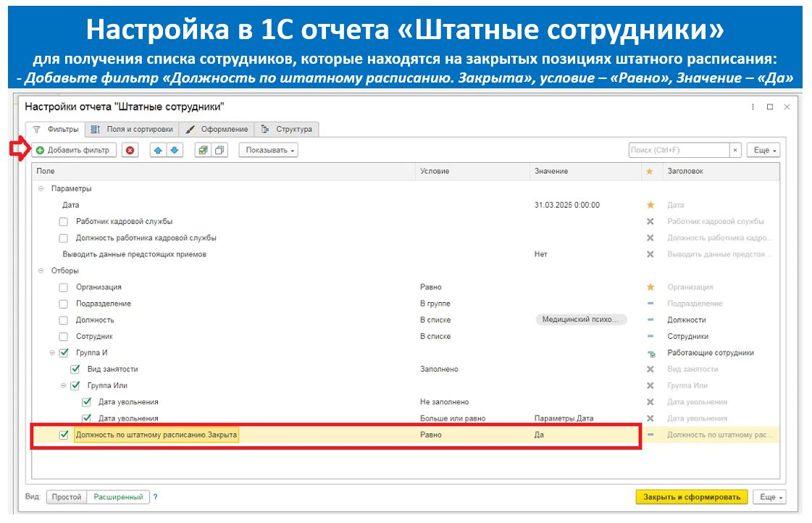
Task: Click cross icon in Вид занятости row
Action: 650,369
